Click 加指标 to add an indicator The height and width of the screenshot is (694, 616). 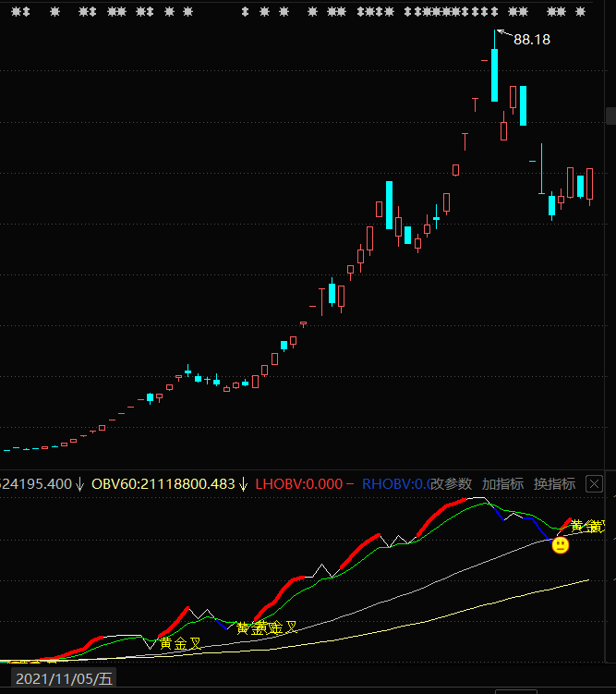tap(502, 484)
